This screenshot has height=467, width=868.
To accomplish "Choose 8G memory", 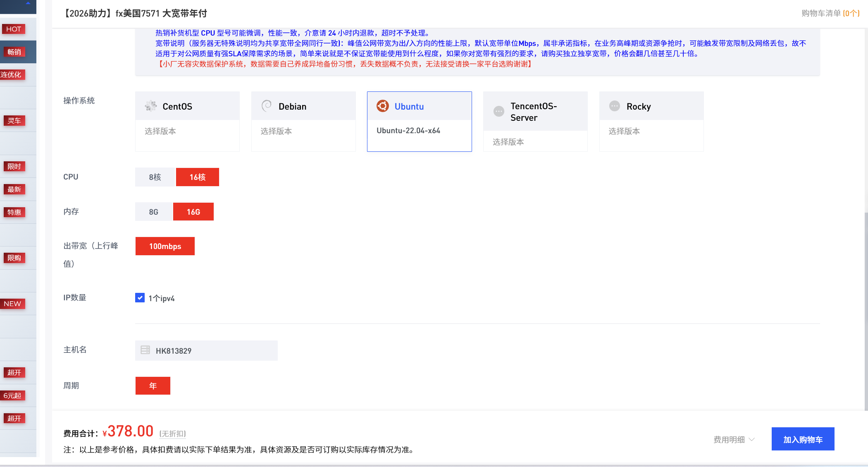I will [154, 212].
